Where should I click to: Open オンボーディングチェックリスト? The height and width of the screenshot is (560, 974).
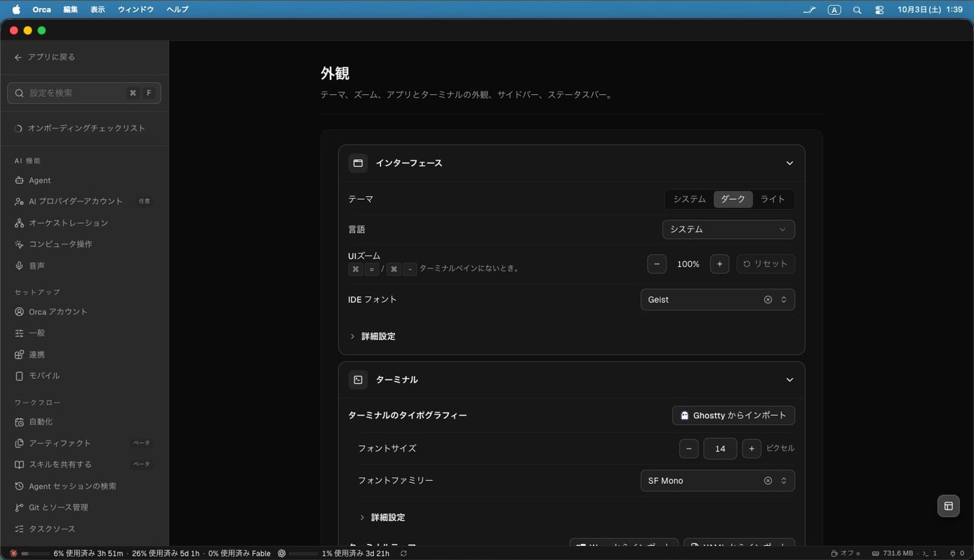pyautogui.click(x=83, y=128)
